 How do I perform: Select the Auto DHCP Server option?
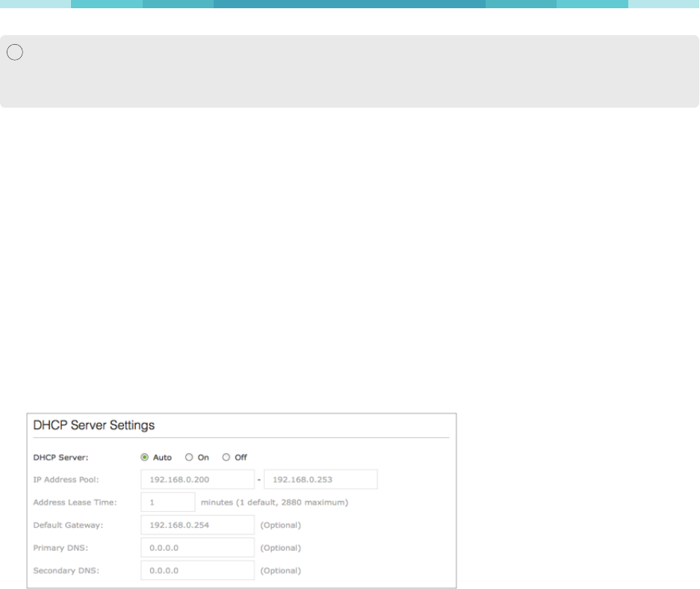coord(145,457)
